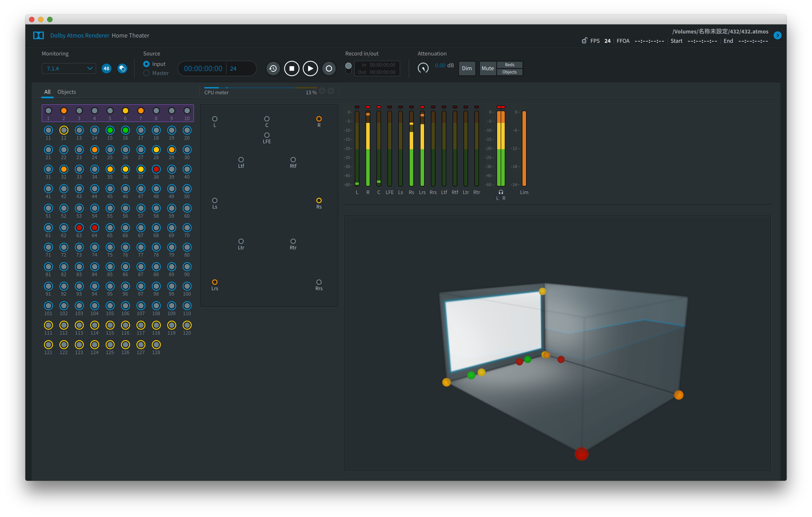This screenshot has height=517, width=812.
Task: Select red object 63
Action: point(79,228)
